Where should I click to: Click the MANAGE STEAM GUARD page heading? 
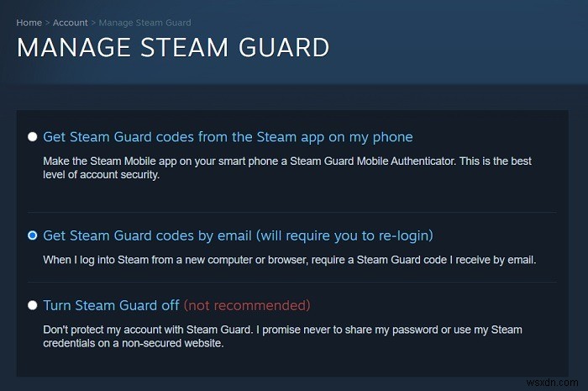[x=173, y=48]
